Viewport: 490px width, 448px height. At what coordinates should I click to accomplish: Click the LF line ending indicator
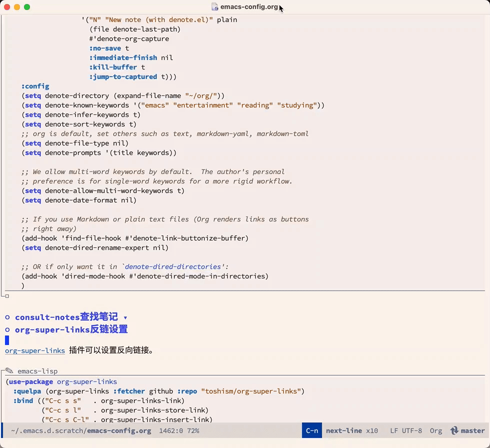click(394, 431)
